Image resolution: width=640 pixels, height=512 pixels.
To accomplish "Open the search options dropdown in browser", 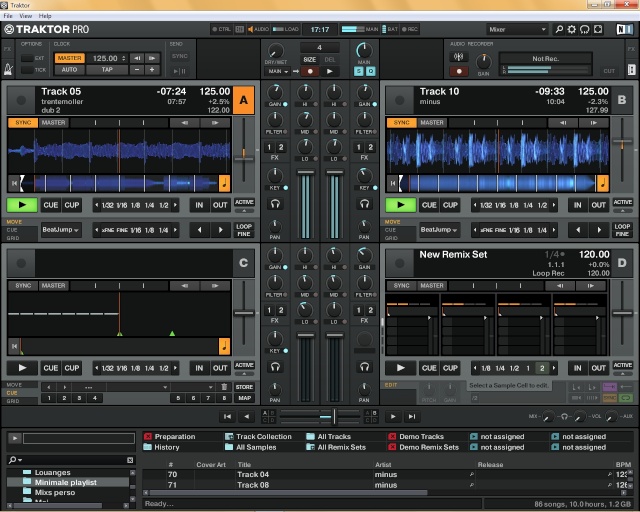I will pos(16,460).
